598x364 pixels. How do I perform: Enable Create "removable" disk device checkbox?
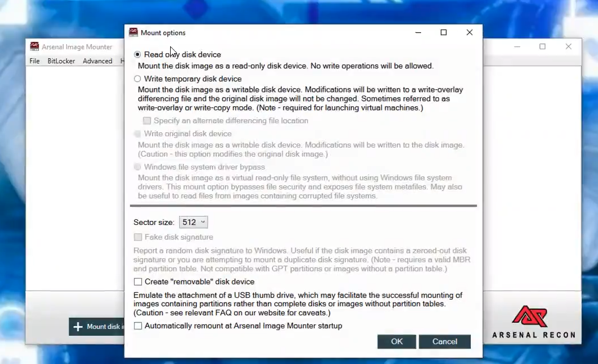pyautogui.click(x=138, y=282)
